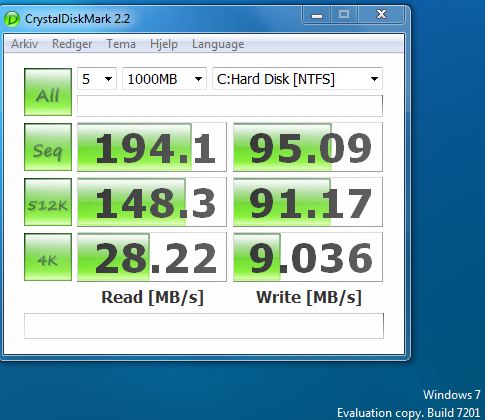Open the Hjelp menu

click(x=164, y=44)
